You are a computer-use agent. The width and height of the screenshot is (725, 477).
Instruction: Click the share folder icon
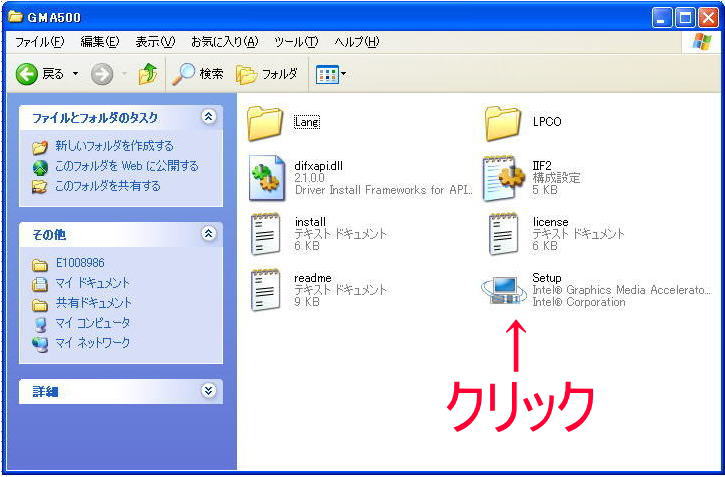click(40, 187)
